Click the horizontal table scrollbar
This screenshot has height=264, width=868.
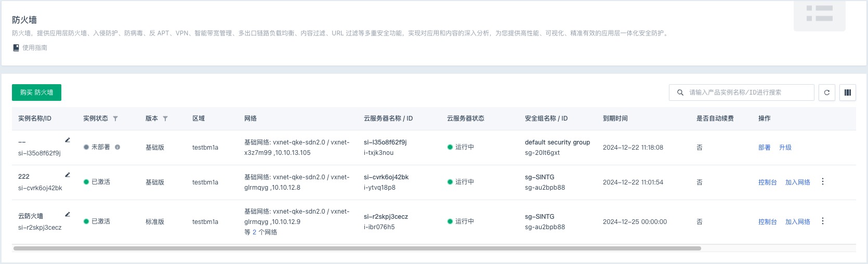click(357, 248)
